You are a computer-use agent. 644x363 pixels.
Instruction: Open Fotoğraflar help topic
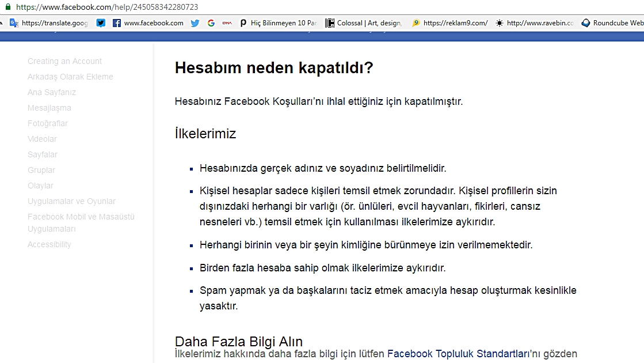point(48,123)
